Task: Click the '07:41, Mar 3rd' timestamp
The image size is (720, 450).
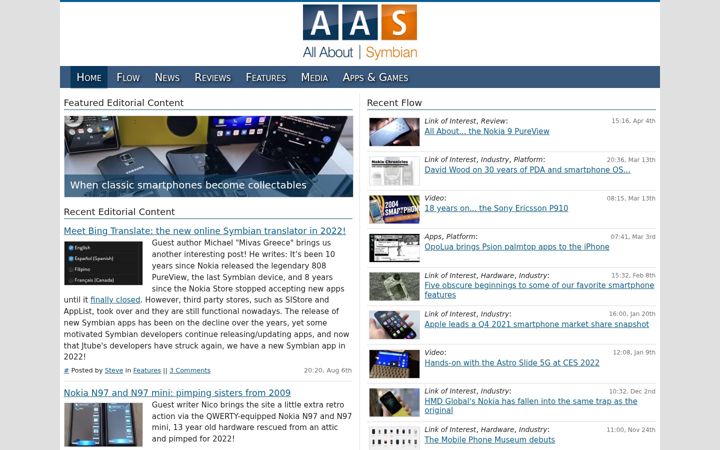Action: [x=633, y=237]
